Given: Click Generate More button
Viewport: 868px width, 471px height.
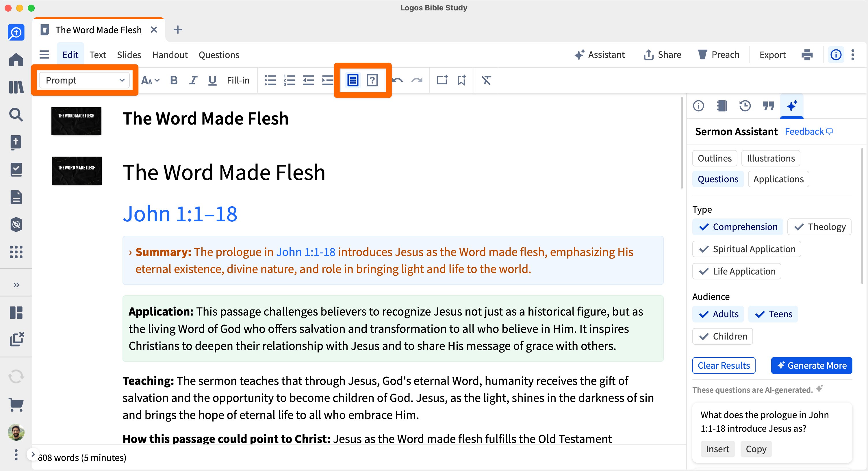Looking at the screenshot, I should [x=811, y=365].
